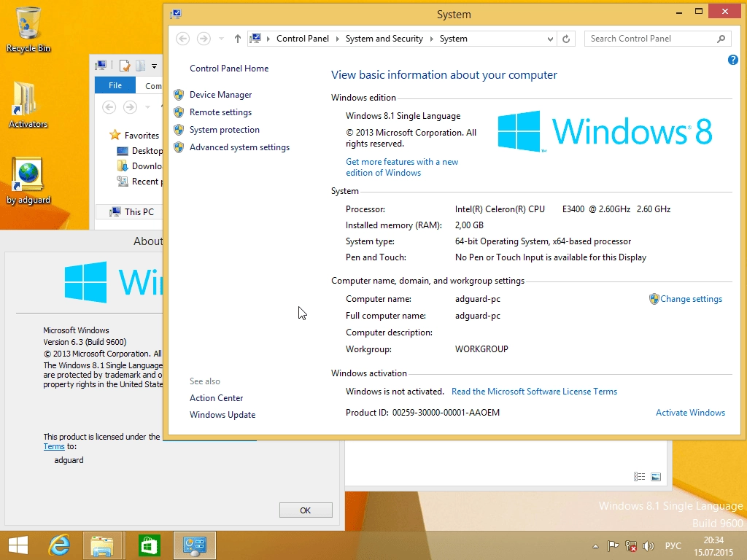Click Properties icon in Explorer quick access toolbar

coord(124,66)
